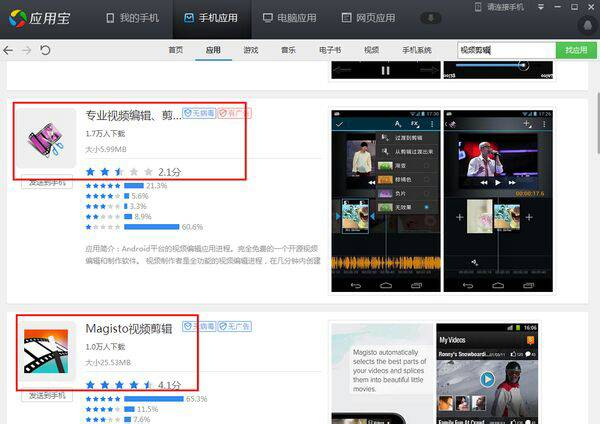
Task: Click the 应用宝 logo
Action: point(39,18)
